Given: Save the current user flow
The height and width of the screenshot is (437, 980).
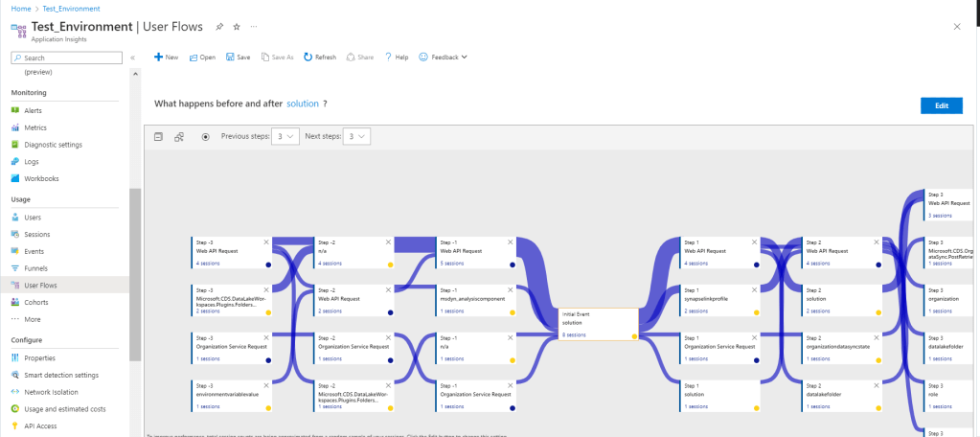Looking at the screenshot, I should tap(237, 57).
